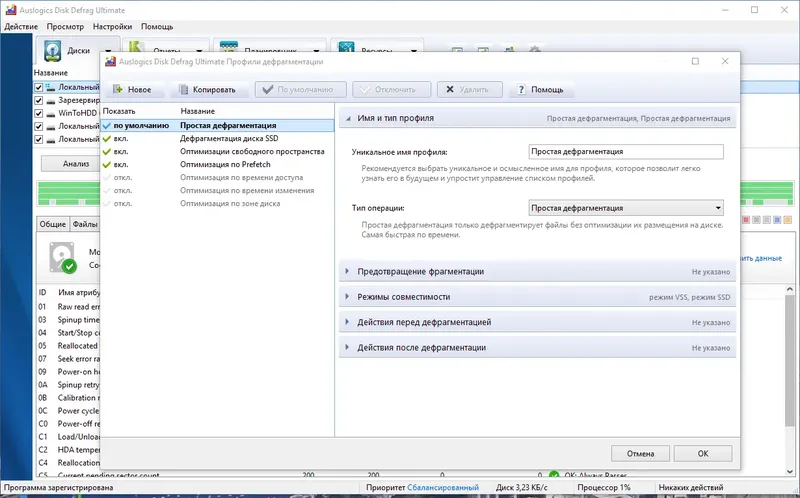Click the drive icon of the WinToHDD row

tap(51, 113)
